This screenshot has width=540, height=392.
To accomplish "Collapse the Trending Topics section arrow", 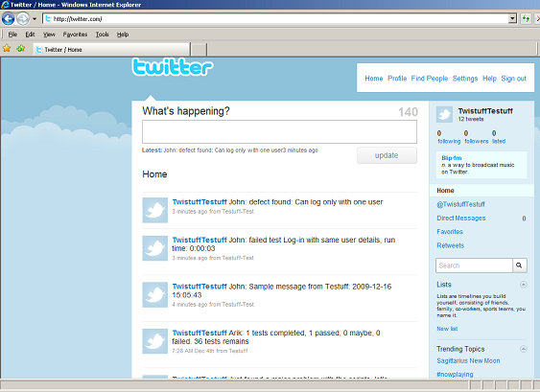I will pos(524,349).
